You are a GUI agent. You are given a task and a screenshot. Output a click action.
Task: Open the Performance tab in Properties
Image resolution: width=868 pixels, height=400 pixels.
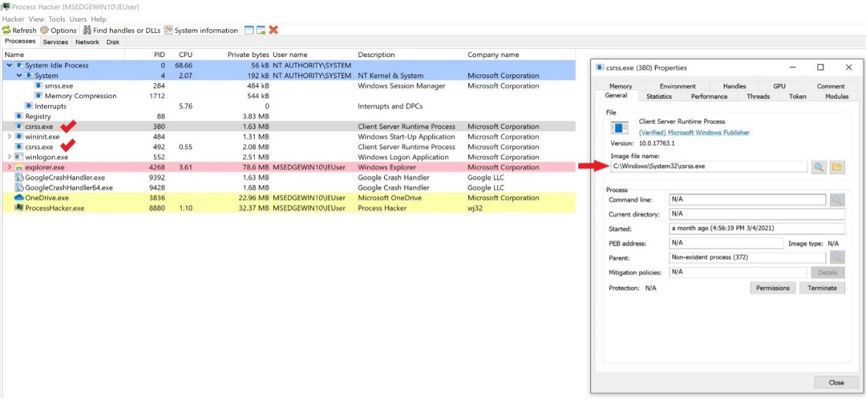point(709,97)
